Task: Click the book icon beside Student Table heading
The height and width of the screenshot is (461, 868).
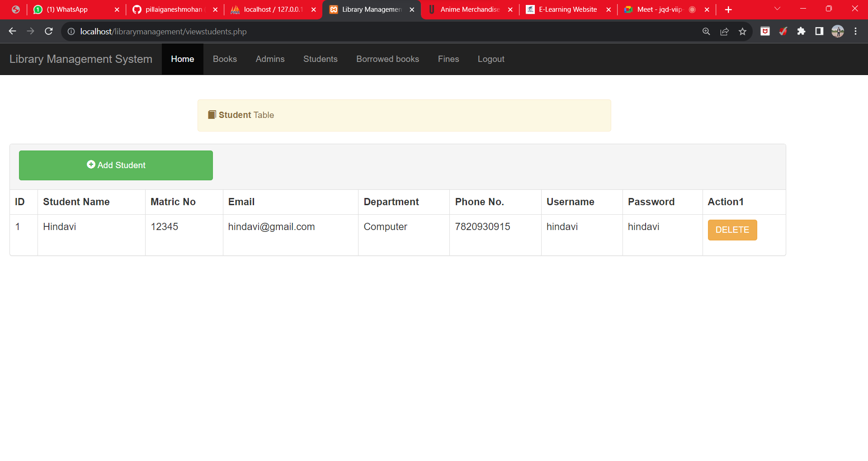Action: tap(211, 114)
